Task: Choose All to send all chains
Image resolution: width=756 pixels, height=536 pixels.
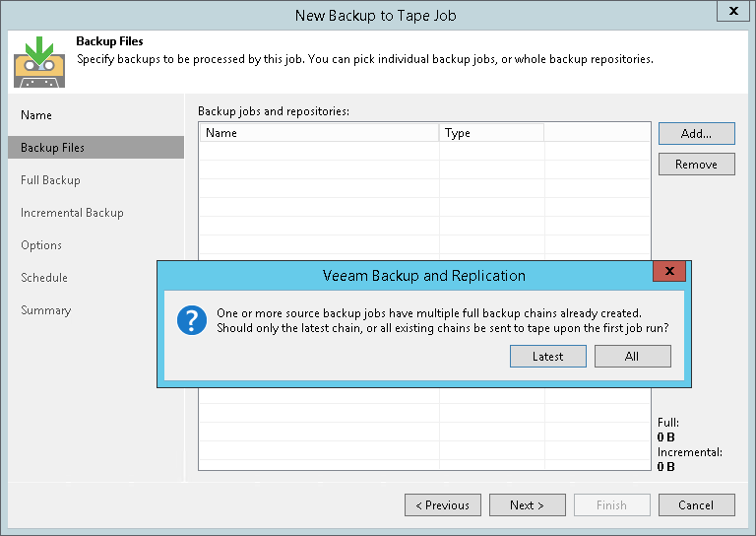Action: 633,356
